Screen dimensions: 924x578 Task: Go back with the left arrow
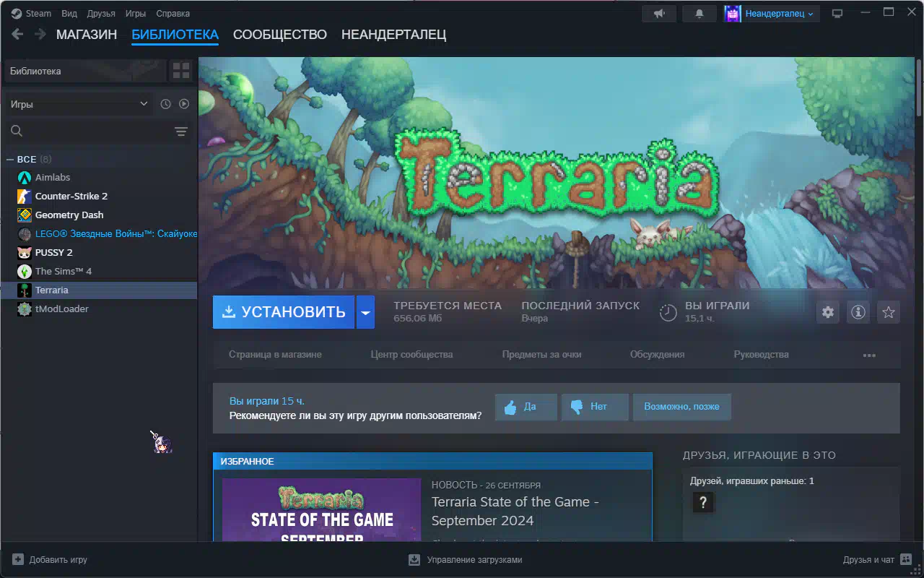(x=17, y=34)
